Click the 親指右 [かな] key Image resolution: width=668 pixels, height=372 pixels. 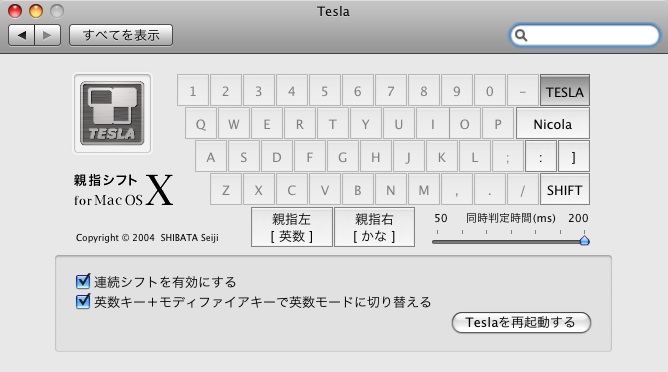point(374,227)
